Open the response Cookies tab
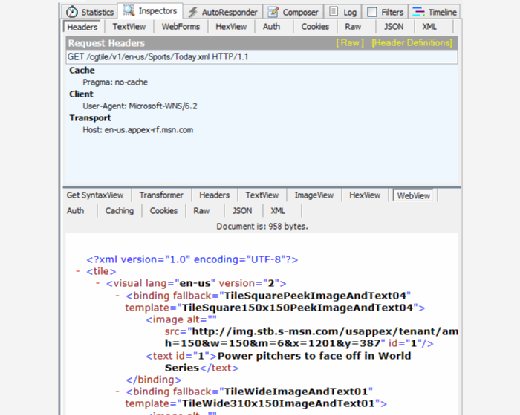This screenshot has width=520, height=415. tap(164, 211)
